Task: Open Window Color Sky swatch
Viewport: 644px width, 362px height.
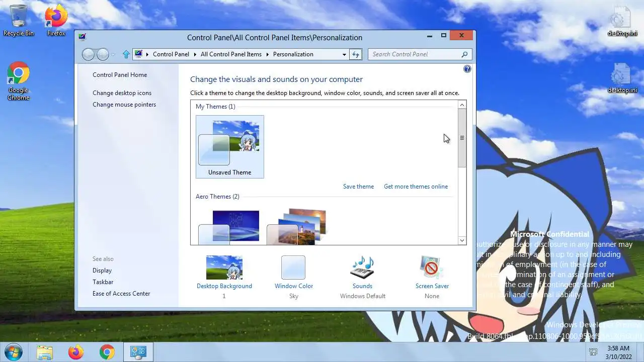Action: [x=293, y=267]
